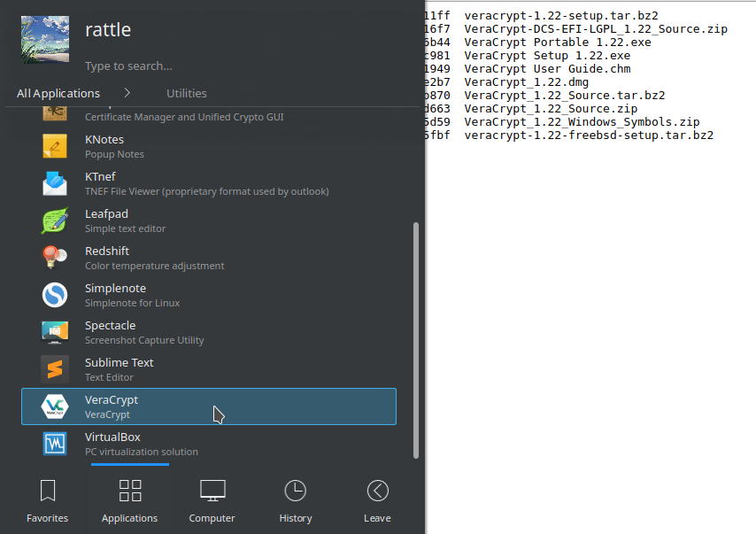
Task: Launch VeraCrypt hexagon icon
Action: coord(55,406)
